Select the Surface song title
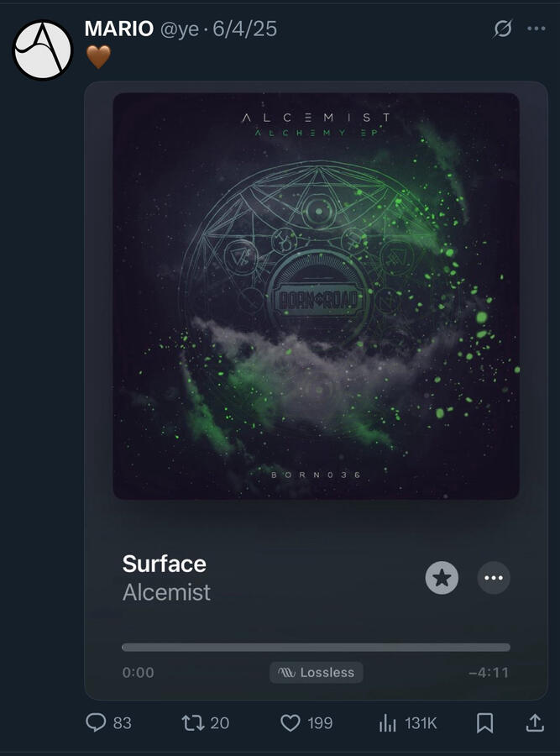The width and height of the screenshot is (560, 756). [165, 564]
